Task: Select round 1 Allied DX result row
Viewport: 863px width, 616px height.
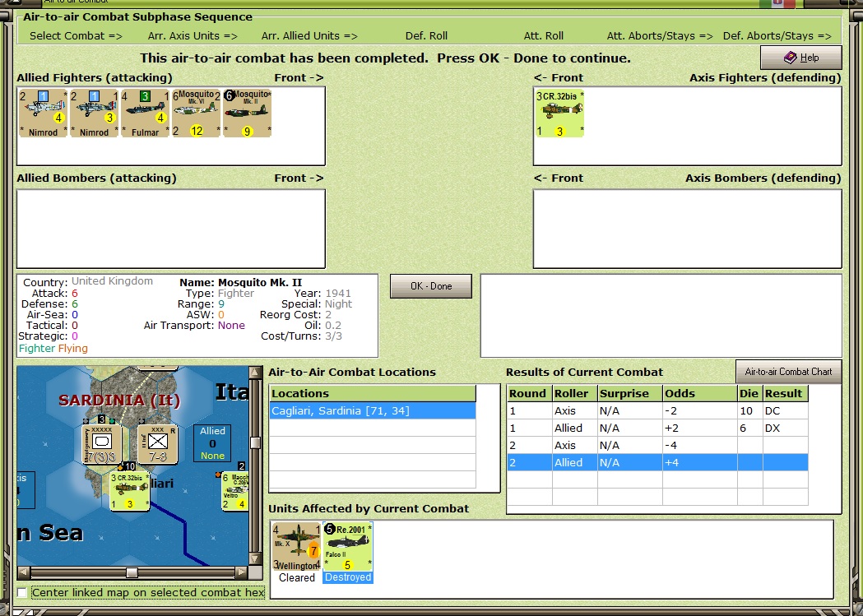Action: [657, 428]
